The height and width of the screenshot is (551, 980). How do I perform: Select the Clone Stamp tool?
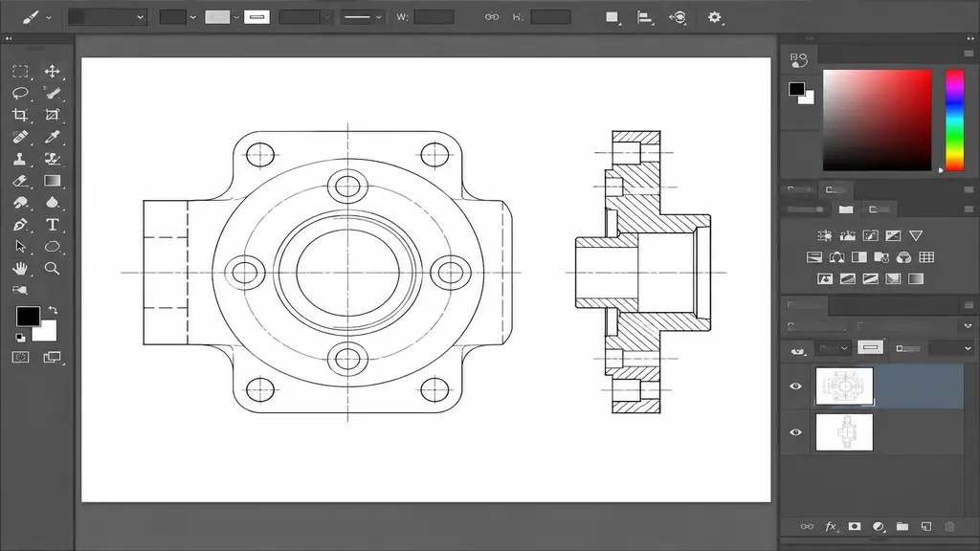point(20,159)
